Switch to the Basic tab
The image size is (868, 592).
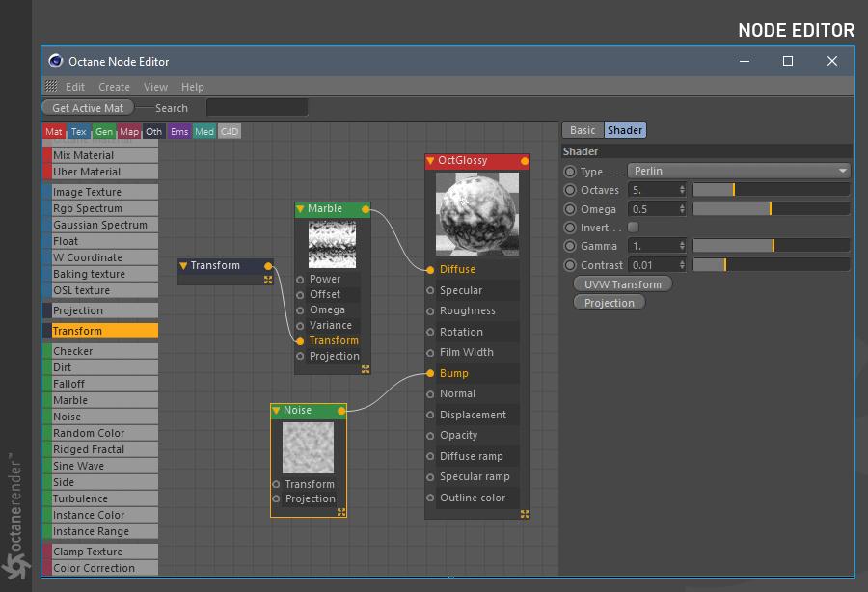tap(583, 130)
